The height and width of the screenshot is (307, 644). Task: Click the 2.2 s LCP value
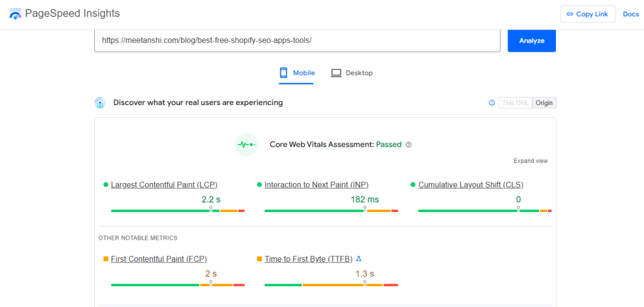point(211,199)
